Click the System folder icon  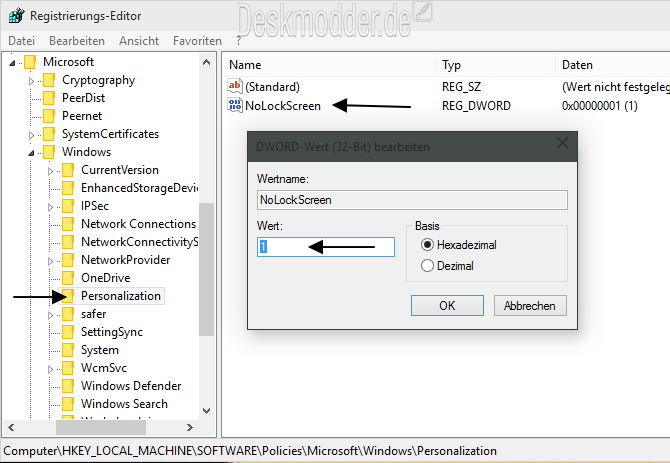[x=68, y=350]
